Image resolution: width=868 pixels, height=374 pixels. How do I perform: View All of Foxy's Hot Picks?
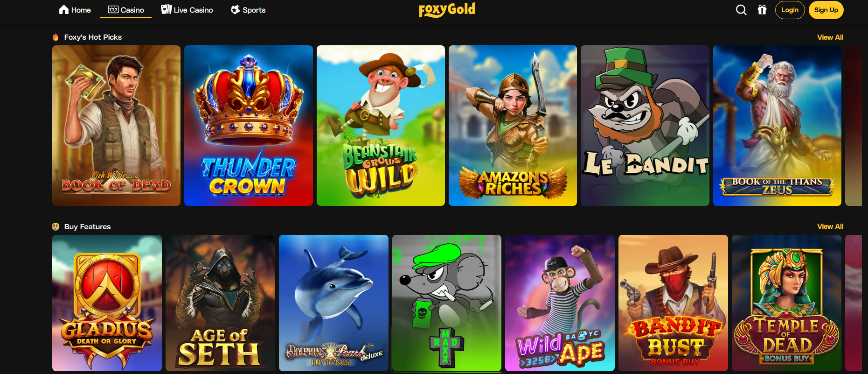point(830,37)
